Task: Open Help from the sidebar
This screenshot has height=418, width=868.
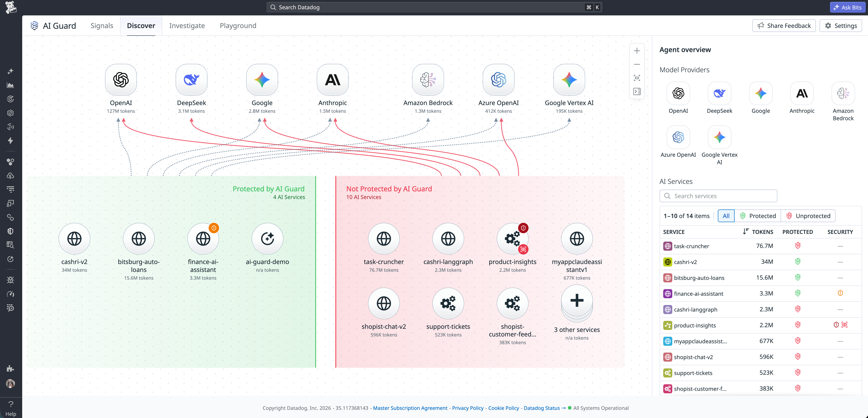Action: [11, 408]
